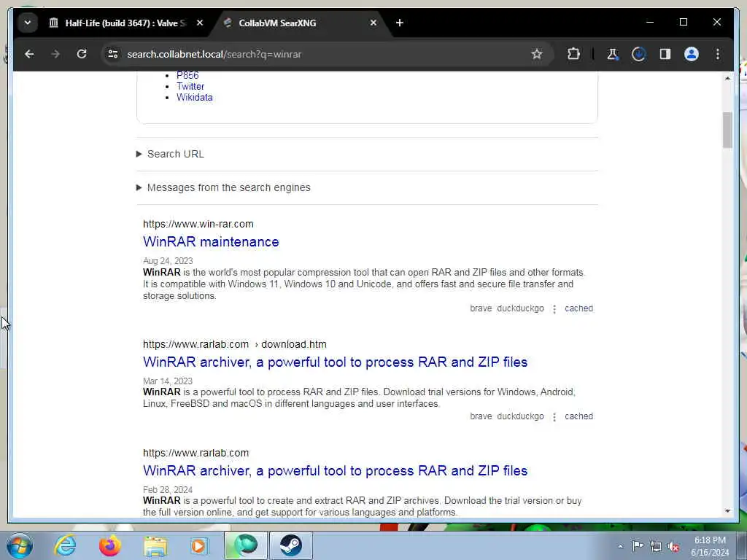Open site information icon in address bar
This screenshot has width=747, height=560.
(113, 54)
